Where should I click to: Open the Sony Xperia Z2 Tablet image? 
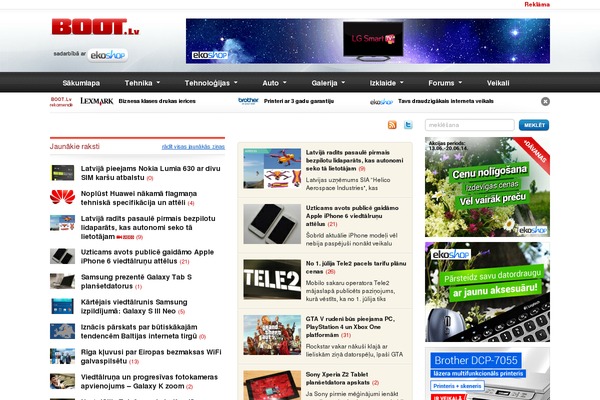pyautogui.click(x=272, y=385)
